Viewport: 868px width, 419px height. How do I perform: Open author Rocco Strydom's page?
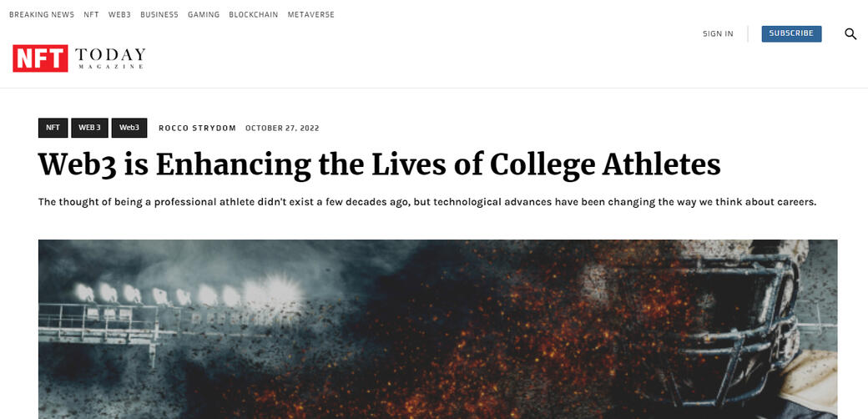click(197, 129)
